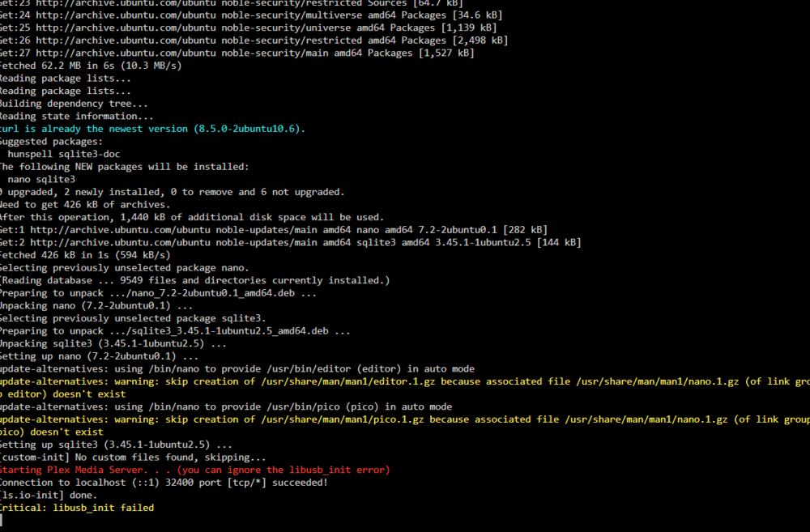Screen dimensions: 810x532
Task: Click the 'pico) doesn't exist' yellow line
Action: [x=52, y=432]
